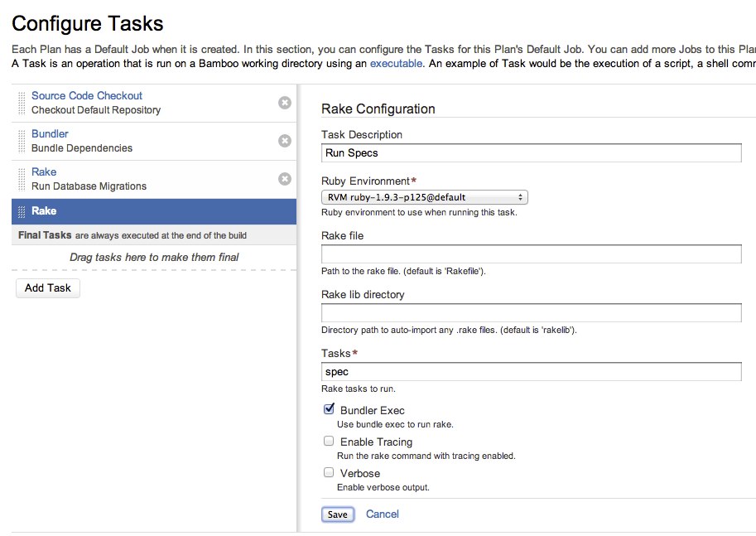Grab the Source Code Checkout drag handle
Image resolution: width=756 pixels, height=536 pixels.
(x=22, y=104)
